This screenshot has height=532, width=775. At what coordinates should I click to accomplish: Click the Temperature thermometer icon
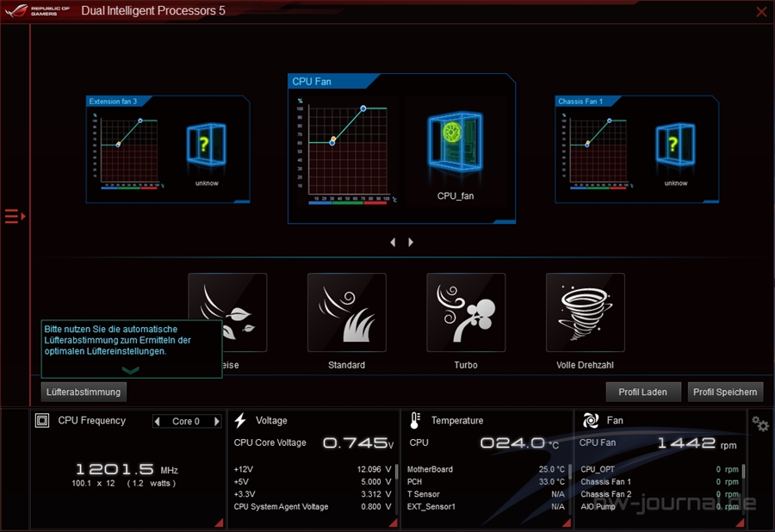(x=415, y=420)
